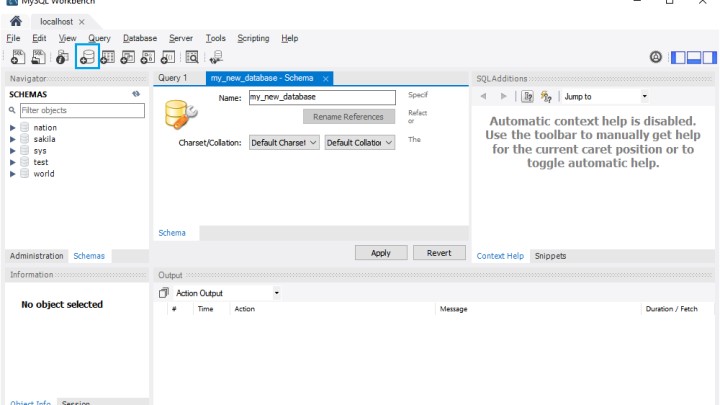This screenshot has width=720, height=405.
Task: Open the Jump to dropdown
Action: (x=605, y=96)
